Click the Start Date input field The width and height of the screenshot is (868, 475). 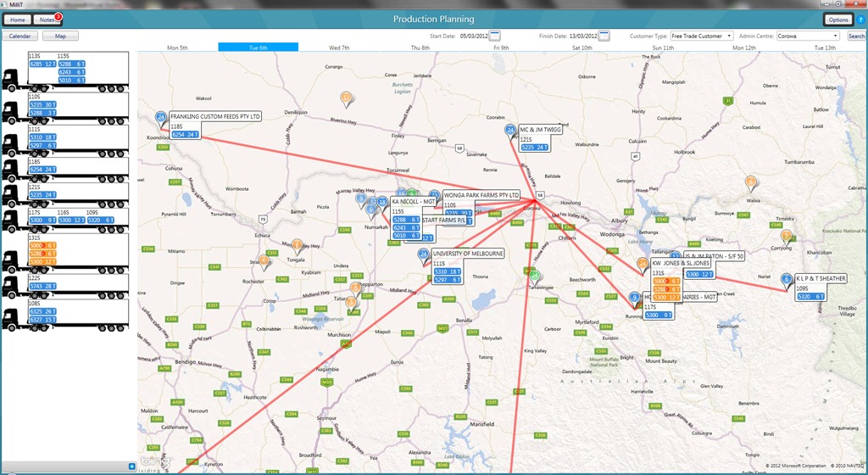[x=471, y=36]
